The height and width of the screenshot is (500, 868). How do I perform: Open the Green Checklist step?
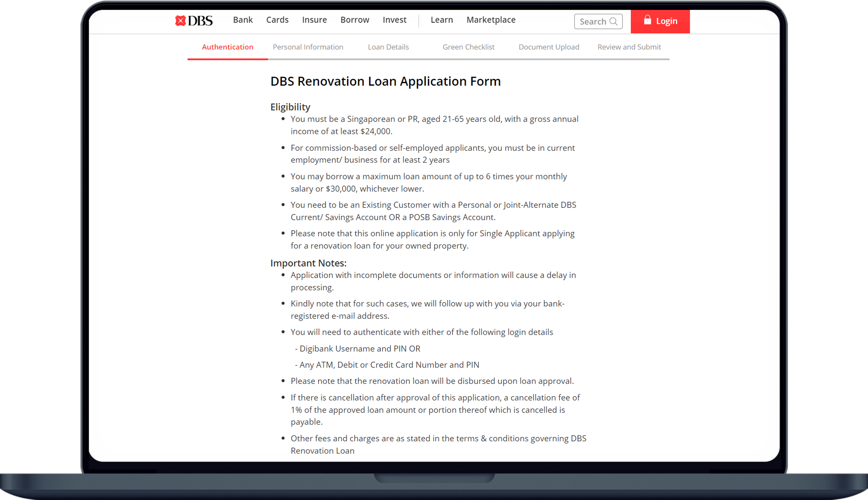click(x=468, y=47)
